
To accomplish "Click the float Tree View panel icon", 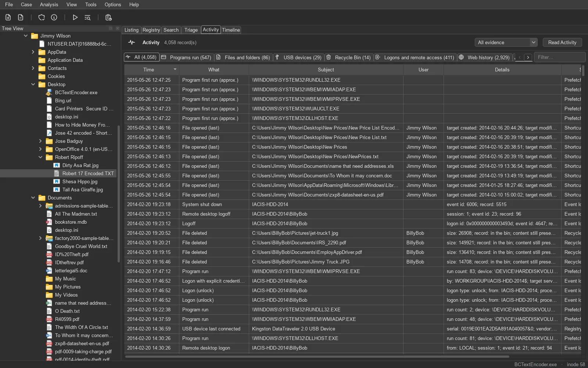I will coord(111,28).
